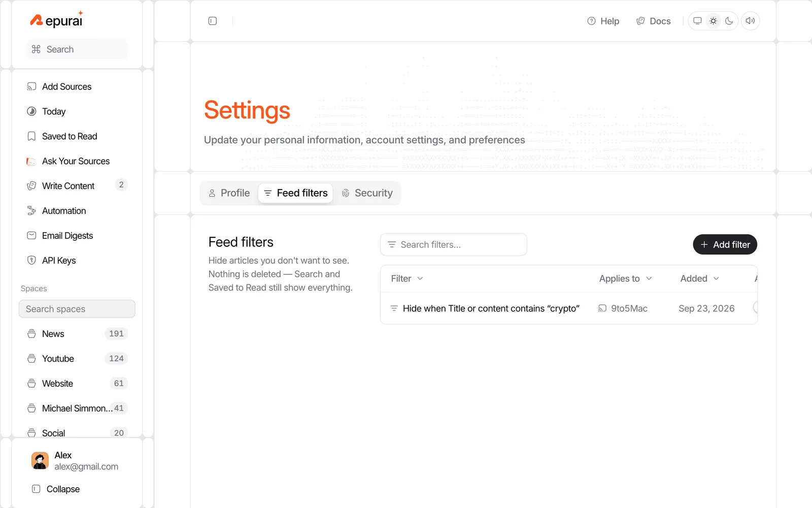
Task: Select the Feed filters tab
Action: pyautogui.click(x=296, y=193)
